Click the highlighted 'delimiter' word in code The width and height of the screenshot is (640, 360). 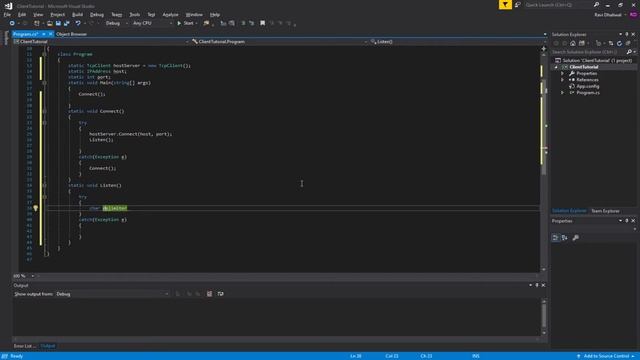(x=115, y=208)
